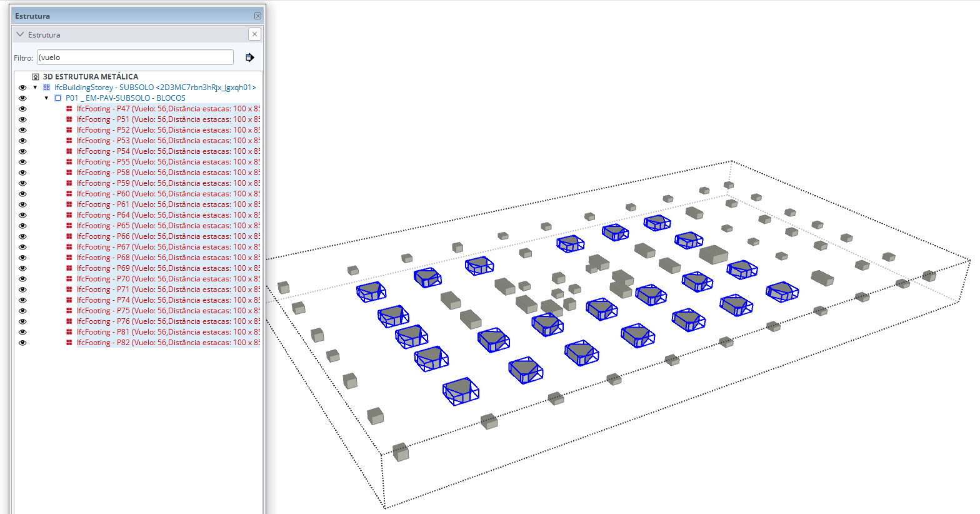Click red icon of IfcFooting P60
Screen dimensions: 980x514
click(69, 194)
